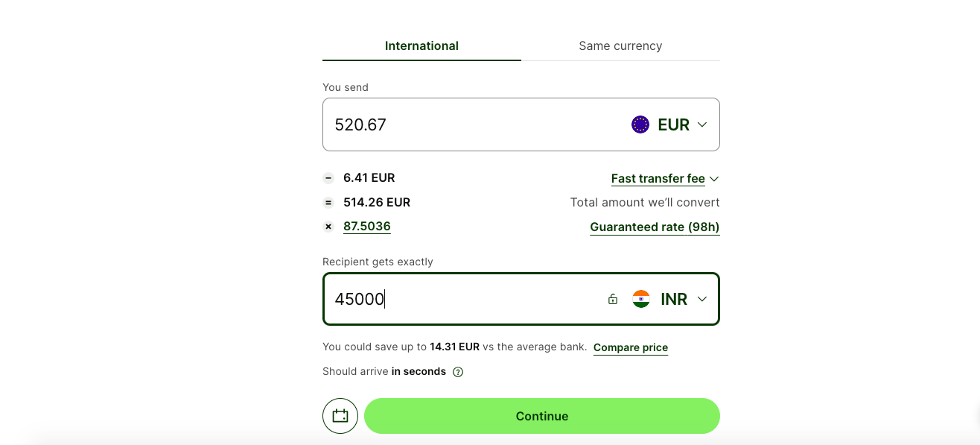Expand the INR currency chevron
Viewport: 980px width, 445px height.
coord(701,299)
